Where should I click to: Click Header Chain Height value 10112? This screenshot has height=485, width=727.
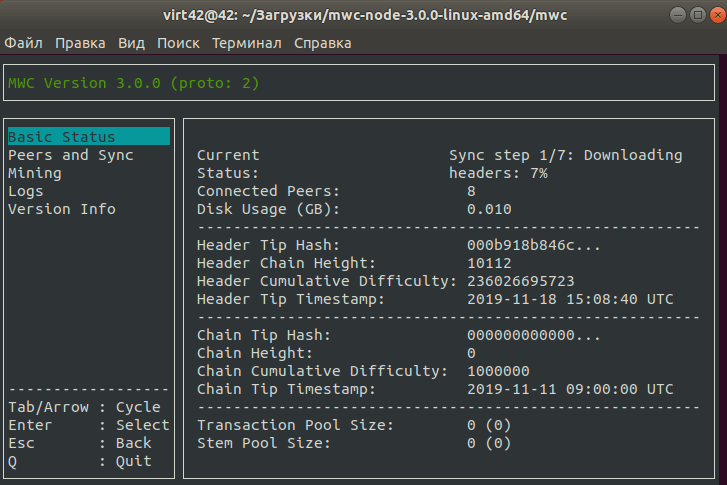click(489, 263)
